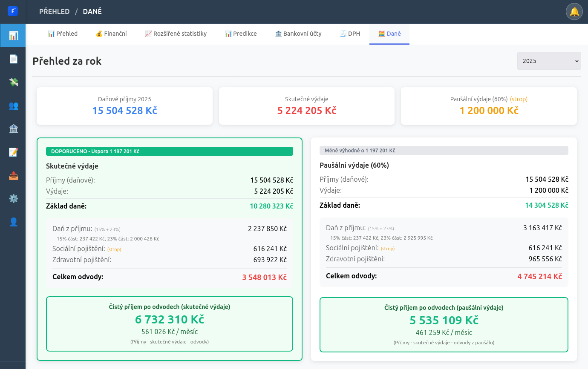
Task: Select the Bankovní účty tab
Action: click(298, 34)
